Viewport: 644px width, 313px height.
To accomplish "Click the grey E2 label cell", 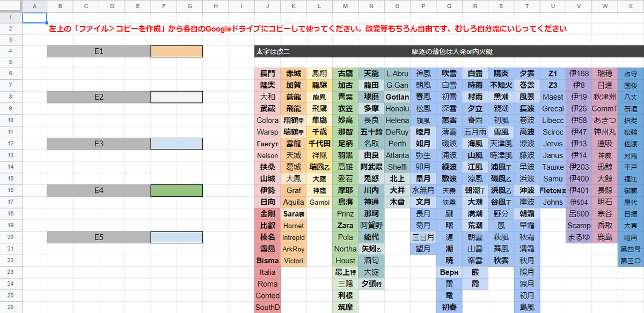I will 99,97.
